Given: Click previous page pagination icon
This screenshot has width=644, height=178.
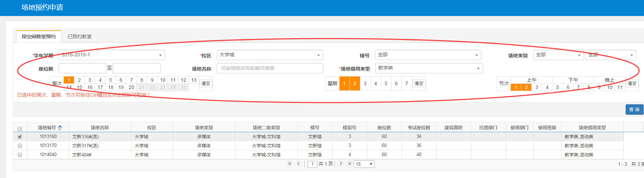Looking at the screenshot, I should (x=298, y=164).
